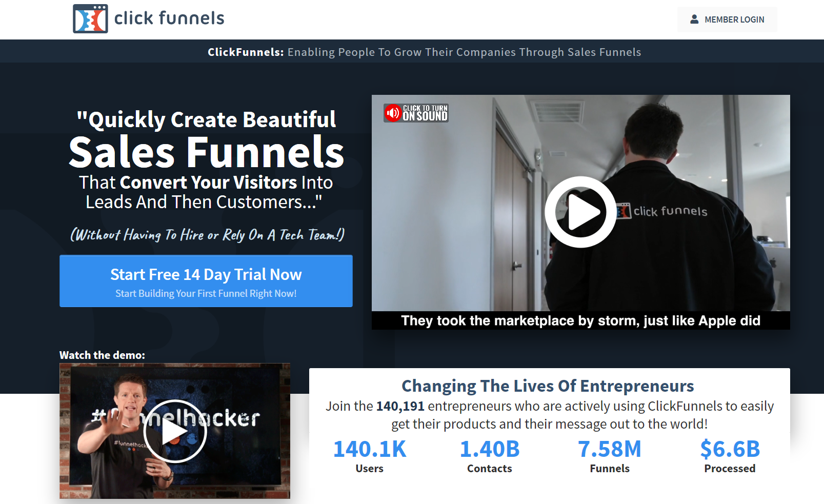
Task: Click 'Changing The Lives Of Entrepreneurs' heading
Action: 548,386
